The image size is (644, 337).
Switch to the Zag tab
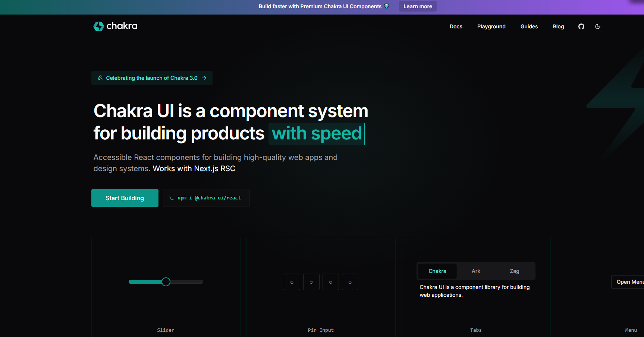tap(515, 271)
